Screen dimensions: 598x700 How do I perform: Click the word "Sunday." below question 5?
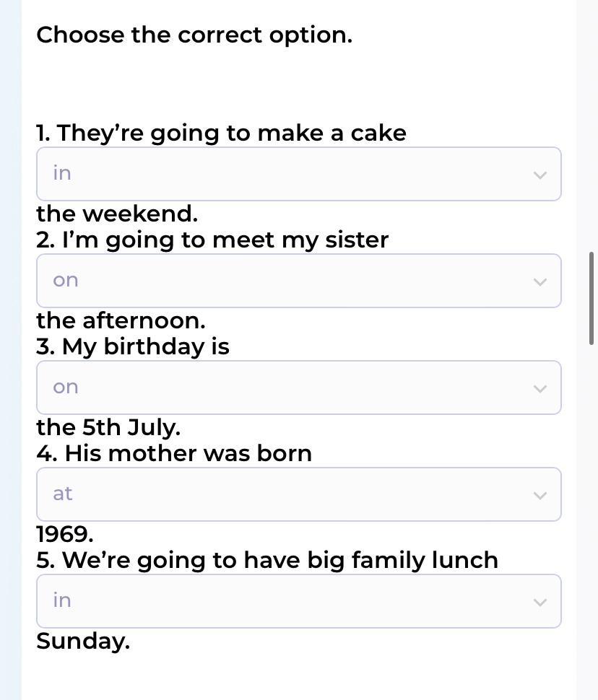83,641
